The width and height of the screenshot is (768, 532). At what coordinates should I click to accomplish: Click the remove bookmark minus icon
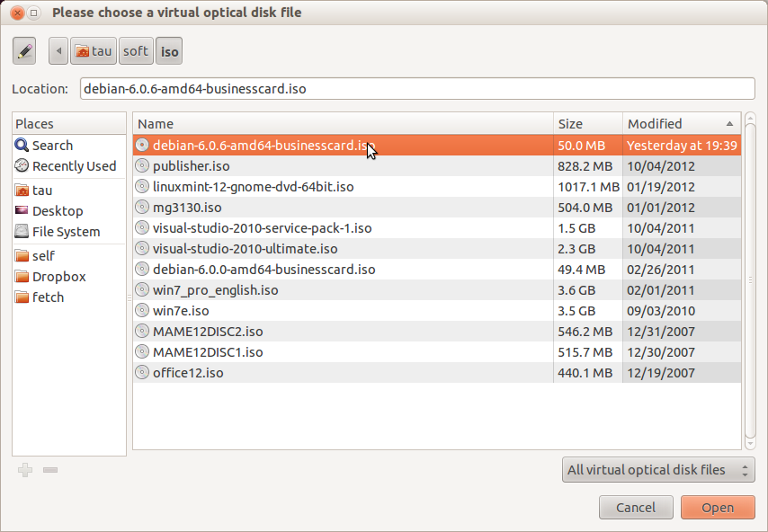click(50, 470)
